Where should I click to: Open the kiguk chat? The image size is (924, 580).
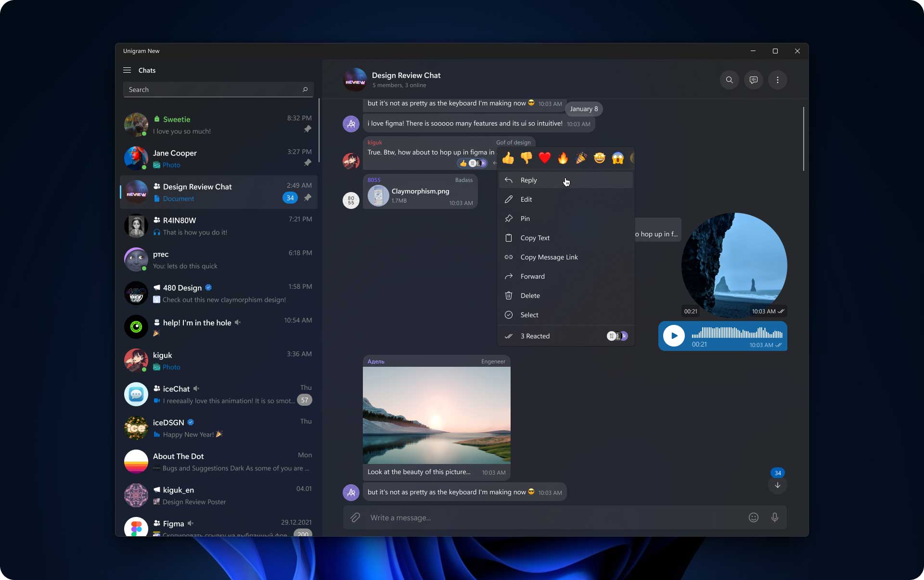pos(218,361)
